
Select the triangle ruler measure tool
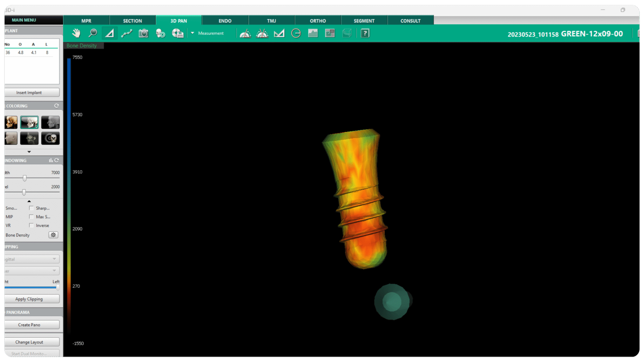point(110,33)
